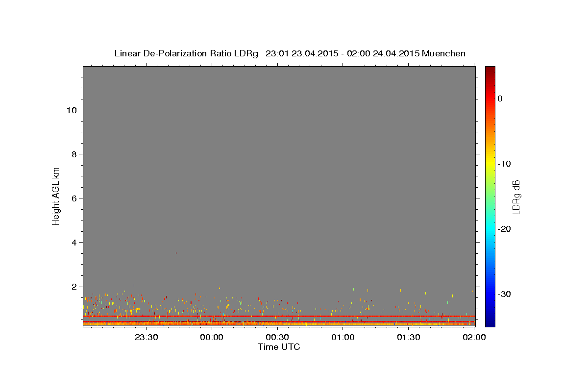This screenshot has height=392, width=588.
Task: Click the "10" height tick label
Action: [71, 110]
